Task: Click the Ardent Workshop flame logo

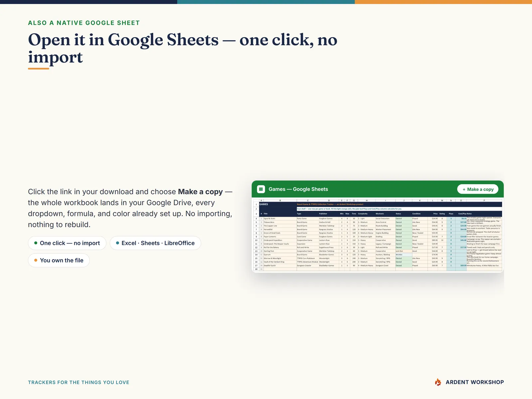Action: (438, 382)
